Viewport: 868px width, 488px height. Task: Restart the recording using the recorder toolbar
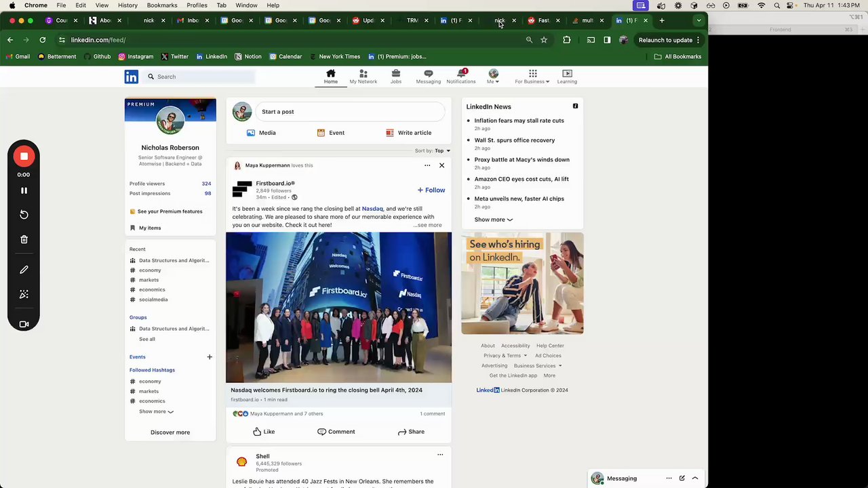(24, 215)
